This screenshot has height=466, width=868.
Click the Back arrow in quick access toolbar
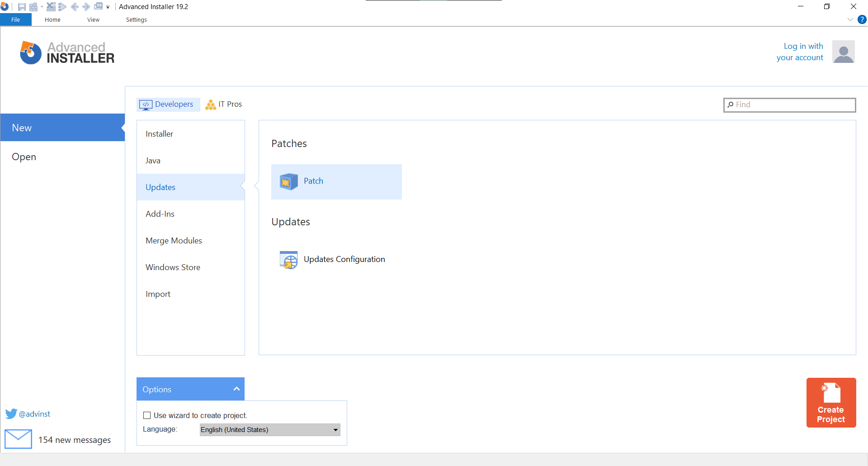[x=75, y=7]
